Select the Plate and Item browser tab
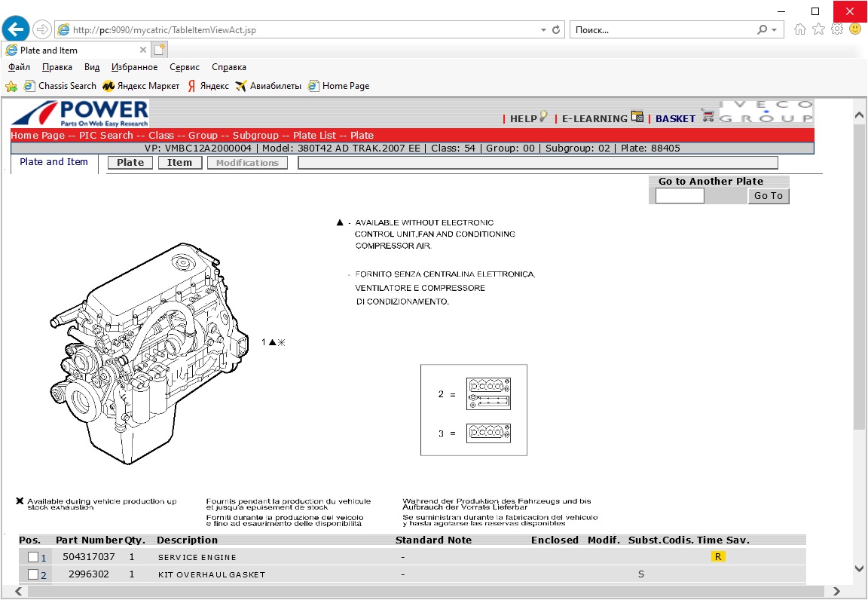 click(76, 50)
